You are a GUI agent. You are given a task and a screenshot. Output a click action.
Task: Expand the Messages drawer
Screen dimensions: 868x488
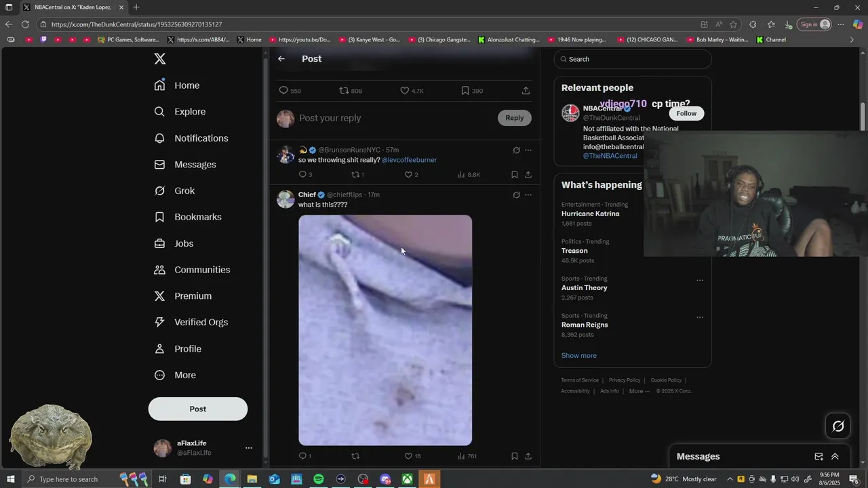pyautogui.click(x=835, y=457)
